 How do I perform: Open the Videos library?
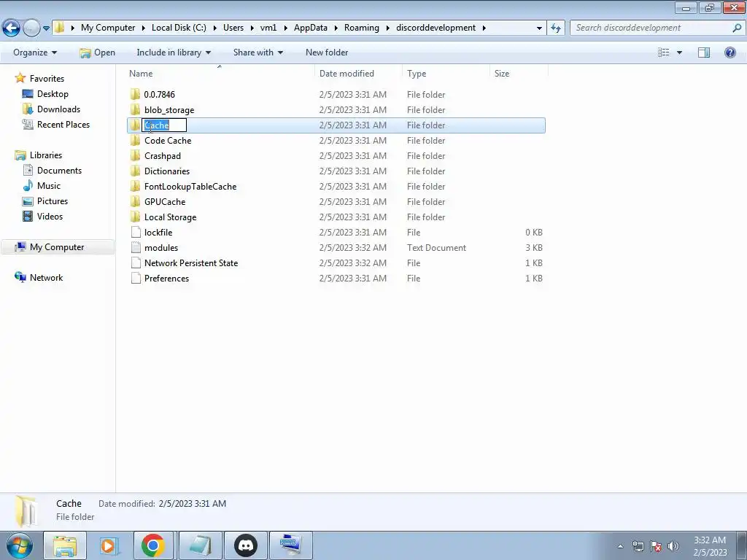(x=50, y=216)
